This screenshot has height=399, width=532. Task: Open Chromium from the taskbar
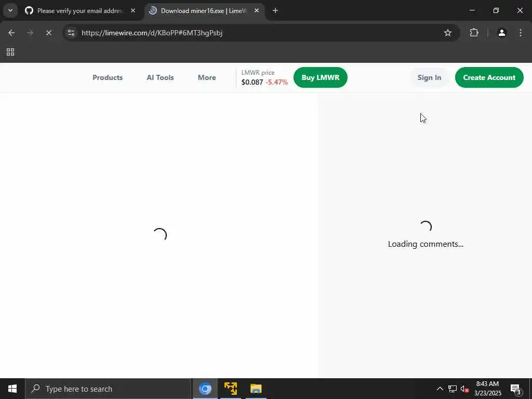pos(205,389)
